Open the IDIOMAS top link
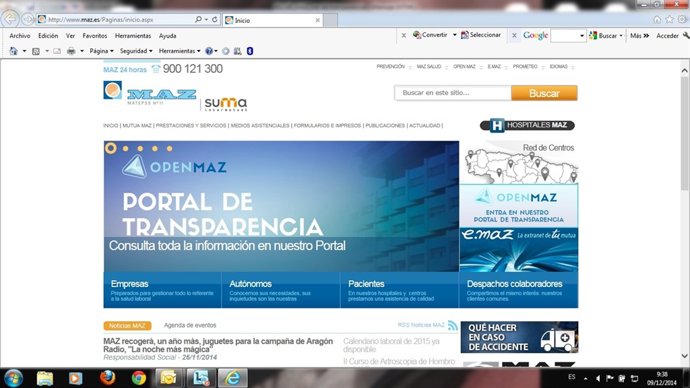This screenshot has height=388, width=690. click(558, 66)
